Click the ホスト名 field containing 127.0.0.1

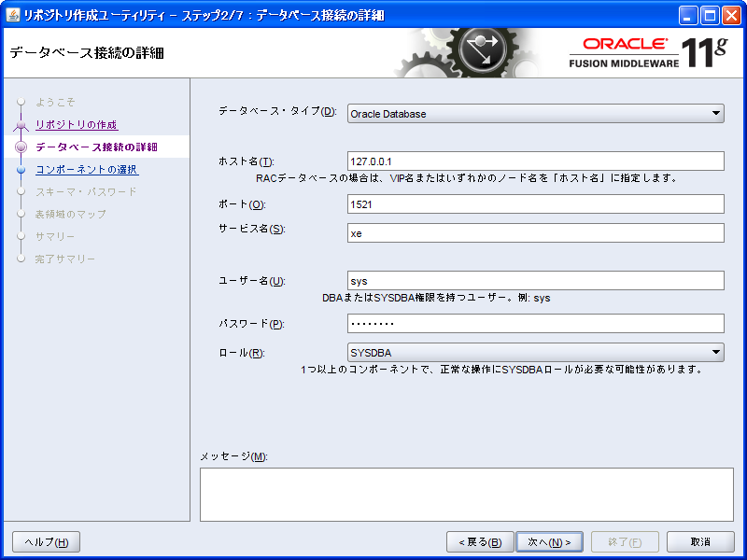tap(534, 161)
